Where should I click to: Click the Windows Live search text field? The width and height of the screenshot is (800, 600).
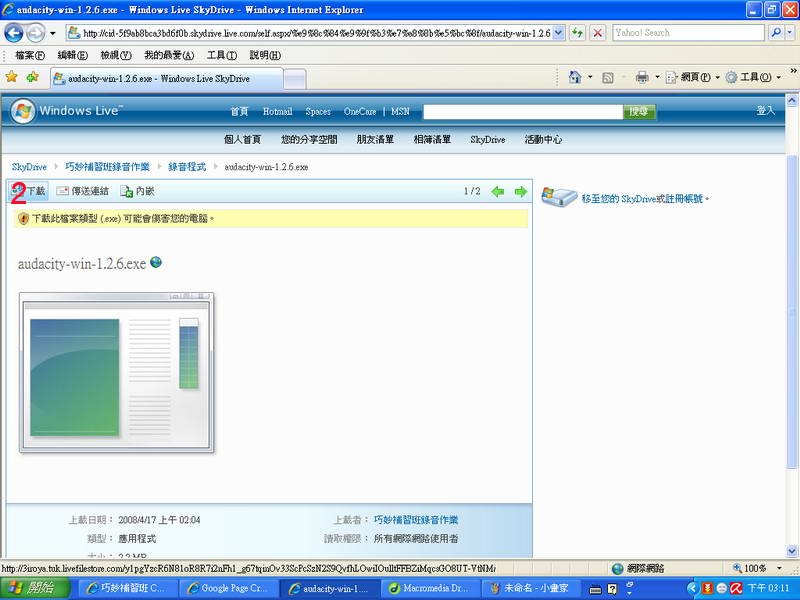523,112
